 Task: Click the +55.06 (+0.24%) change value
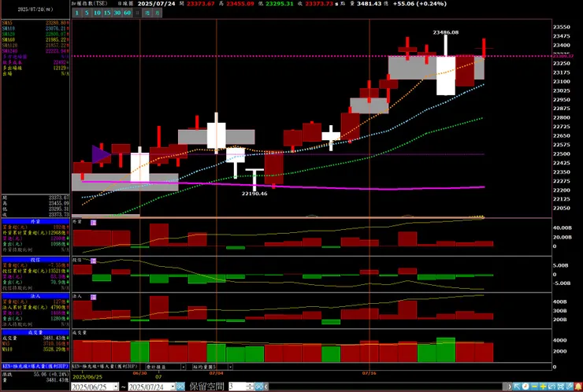tap(420, 4)
